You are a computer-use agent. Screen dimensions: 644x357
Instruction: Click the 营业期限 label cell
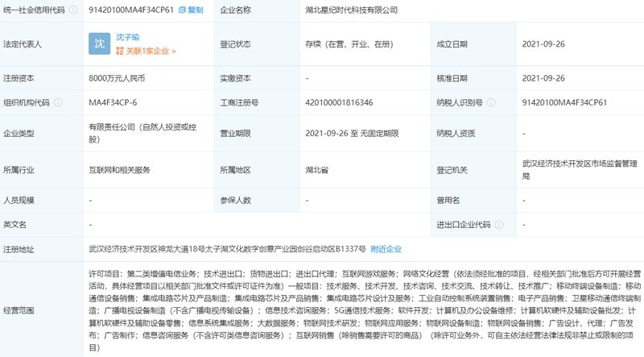(257, 133)
